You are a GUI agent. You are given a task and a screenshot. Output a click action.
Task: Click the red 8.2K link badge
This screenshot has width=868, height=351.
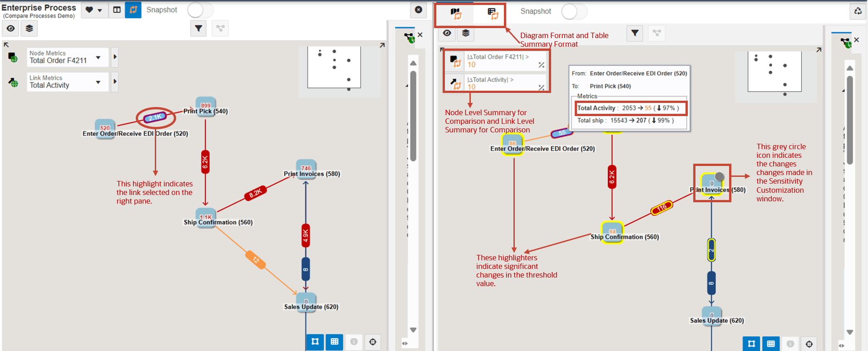(x=255, y=193)
